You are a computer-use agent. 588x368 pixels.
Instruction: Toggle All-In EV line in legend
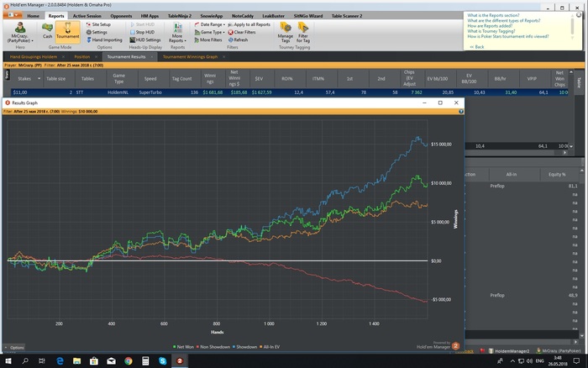(270, 347)
